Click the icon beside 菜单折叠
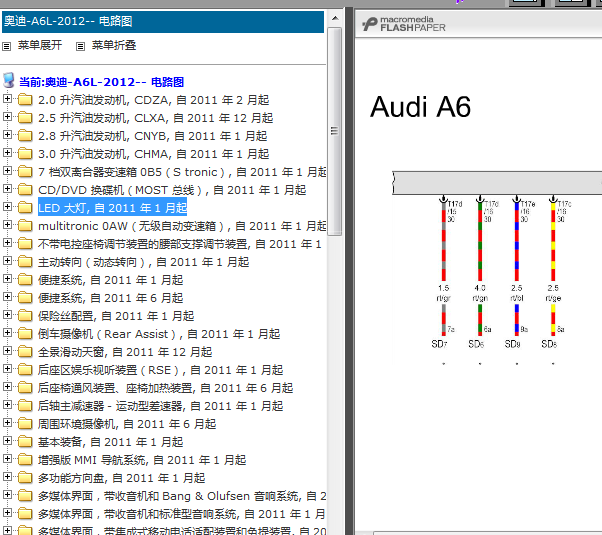This screenshot has width=602, height=535. pyautogui.click(x=80, y=46)
